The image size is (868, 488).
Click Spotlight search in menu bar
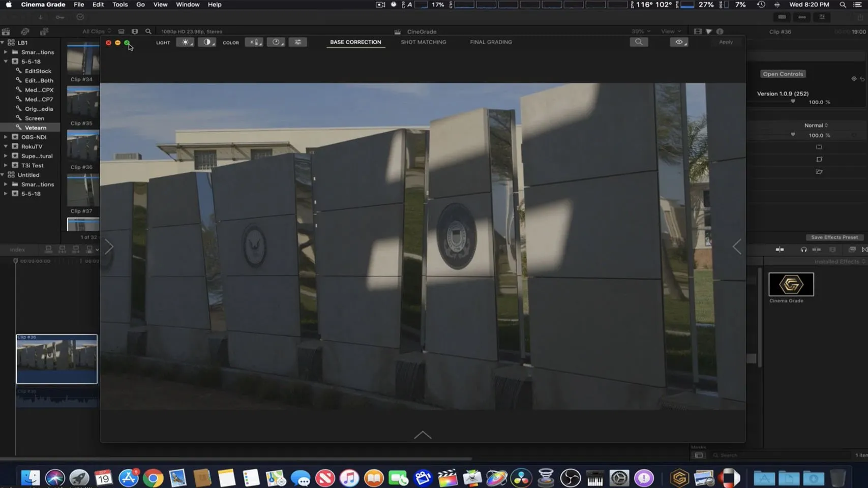(x=843, y=5)
